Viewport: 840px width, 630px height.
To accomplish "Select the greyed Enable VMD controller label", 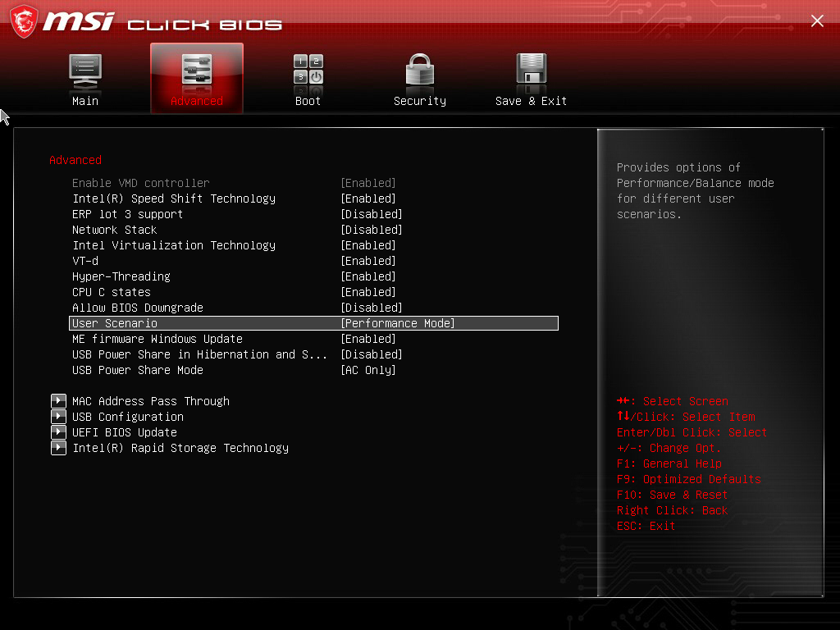I will 140,183.
